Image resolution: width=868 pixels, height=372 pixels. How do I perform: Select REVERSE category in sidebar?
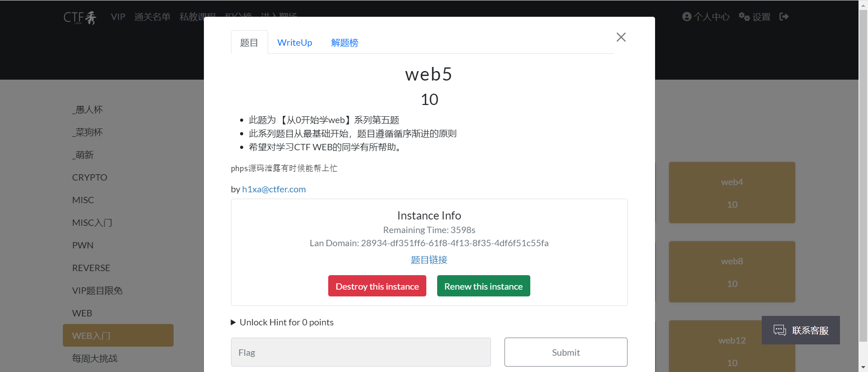coord(91,268)
